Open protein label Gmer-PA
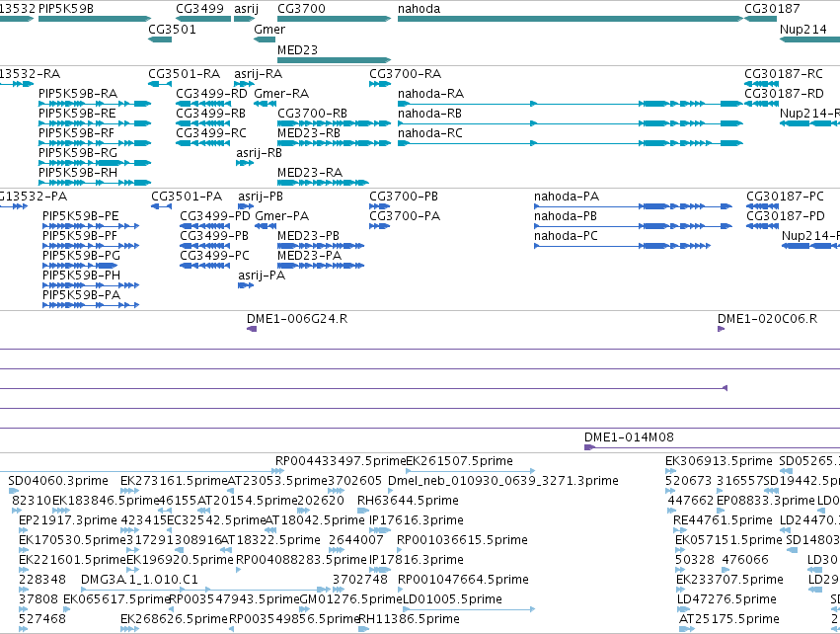 point(282,216)
